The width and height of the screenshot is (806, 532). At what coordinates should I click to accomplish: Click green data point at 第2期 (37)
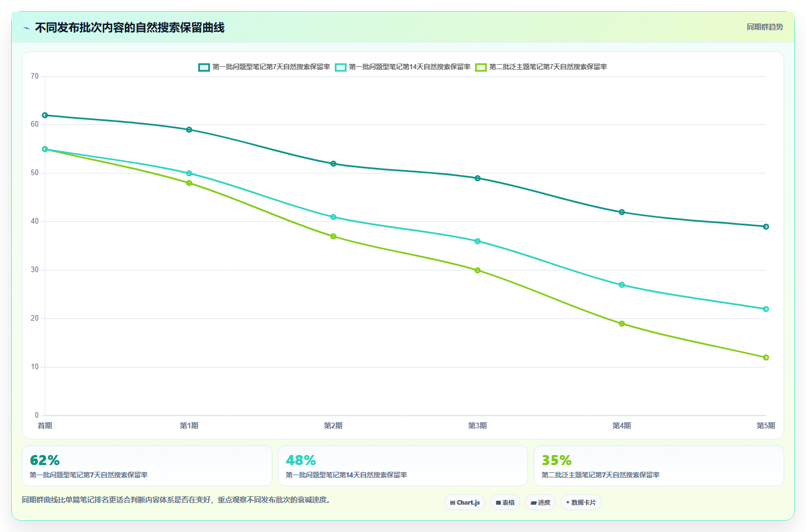333,236
